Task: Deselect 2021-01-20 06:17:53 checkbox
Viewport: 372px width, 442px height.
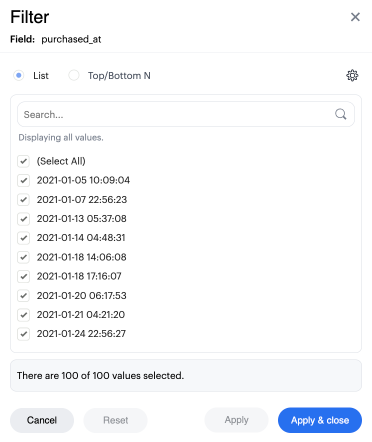Action: (x=23, y=295)
